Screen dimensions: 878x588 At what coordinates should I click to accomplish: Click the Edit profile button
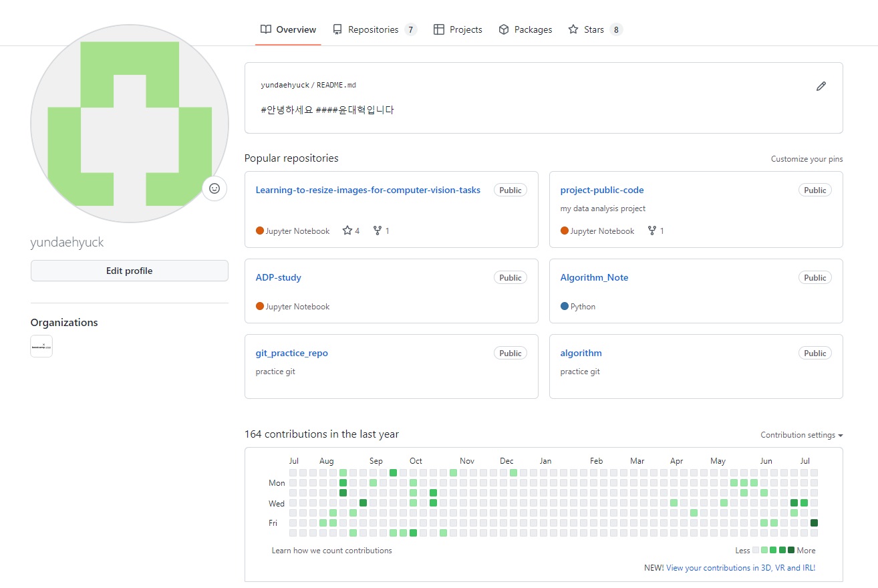(x=130, y=271)
